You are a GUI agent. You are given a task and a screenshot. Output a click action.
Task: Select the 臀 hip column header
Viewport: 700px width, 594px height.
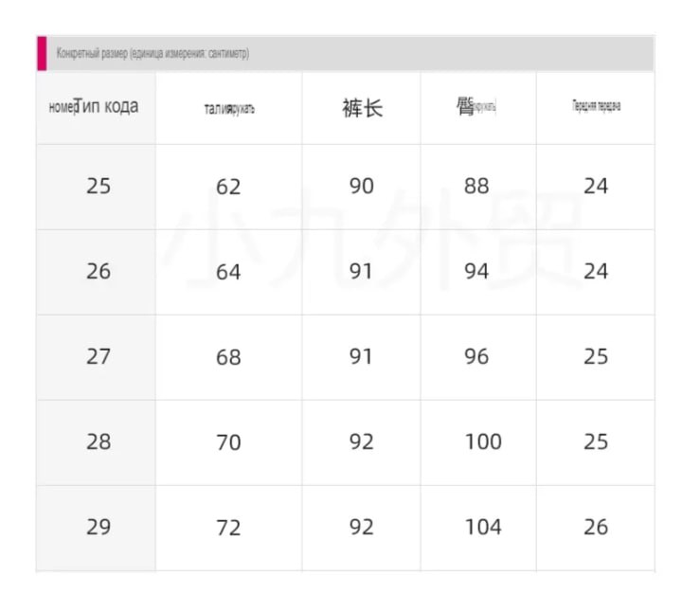(x=478, y=108)
